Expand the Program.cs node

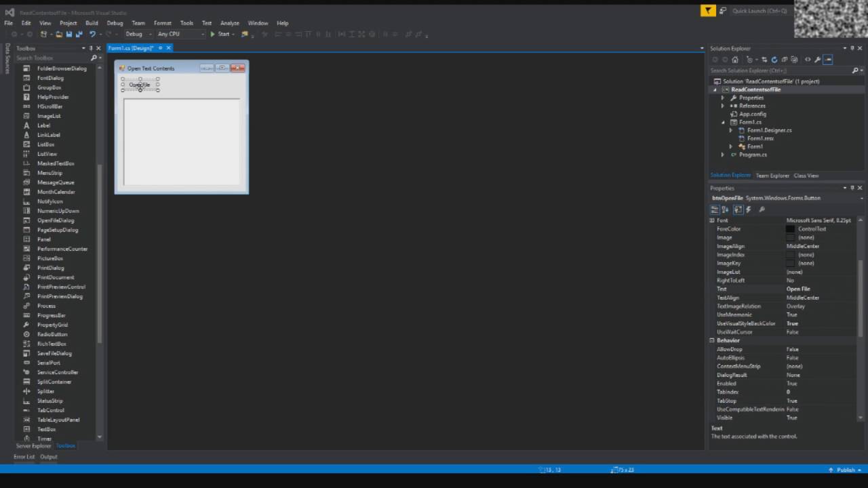723,155
